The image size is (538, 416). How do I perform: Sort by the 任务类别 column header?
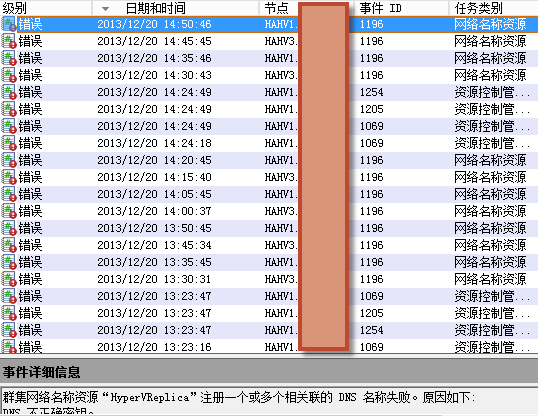pos(478,8)
